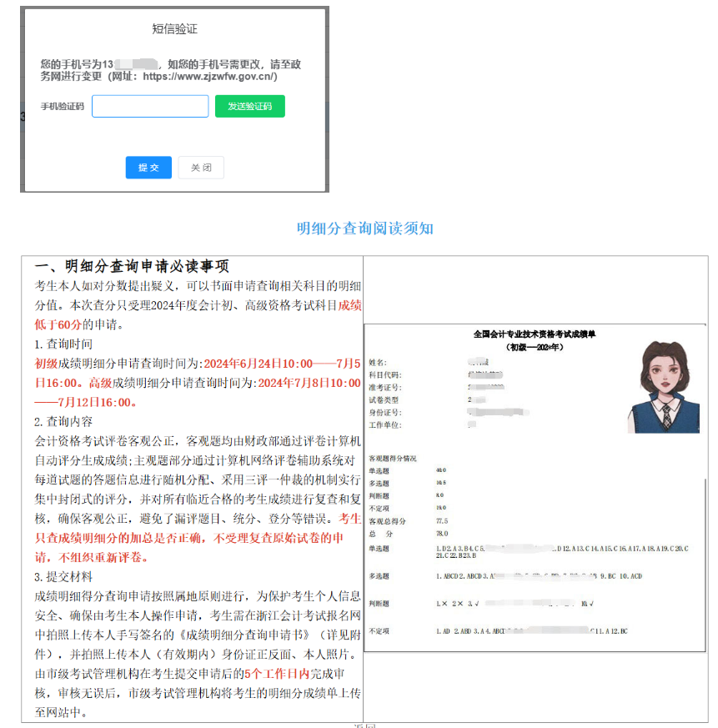718x728 pixels.
Task: Close the dialog with 关闭 button
Action: [201, 168]
